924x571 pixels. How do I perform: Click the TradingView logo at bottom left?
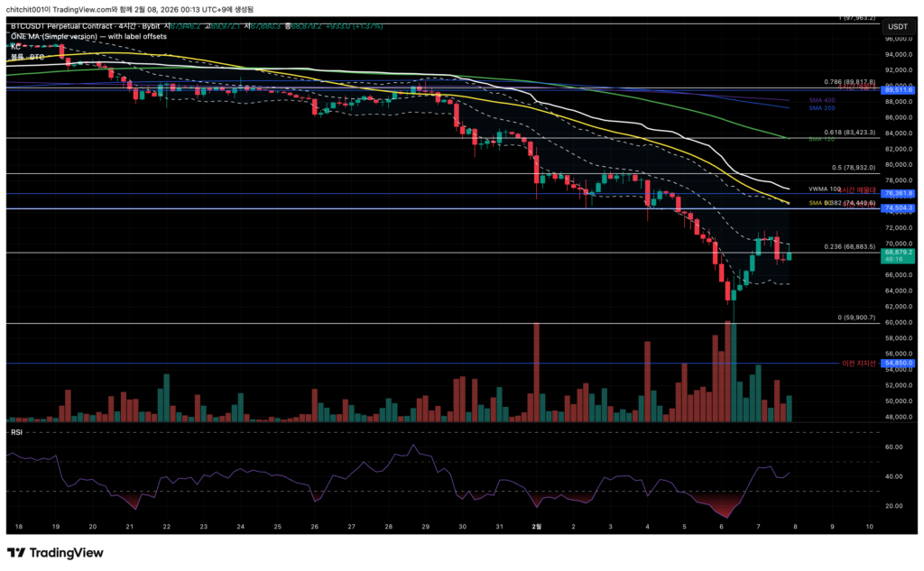pyautogui.click(x=55, y=553)
